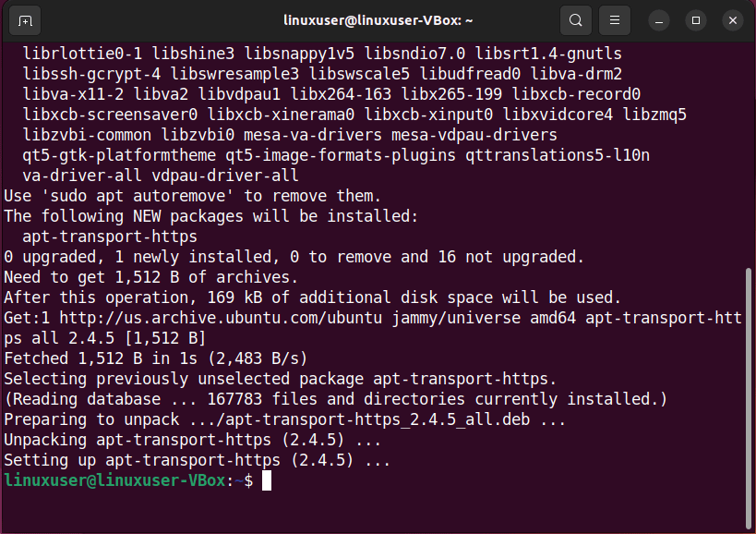
Task: Click the search magnifier icon
Action: pyautogui.click(x=575, y=20)
